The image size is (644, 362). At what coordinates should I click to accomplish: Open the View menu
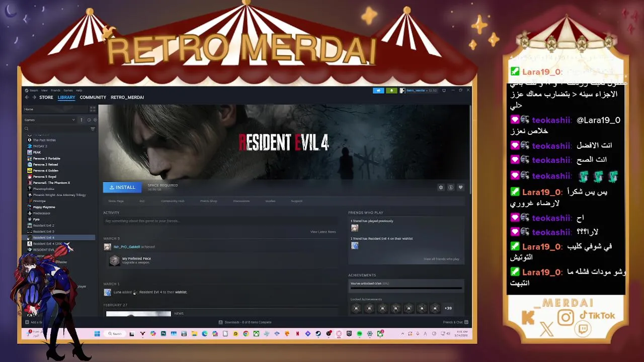[x=44, y=90]
